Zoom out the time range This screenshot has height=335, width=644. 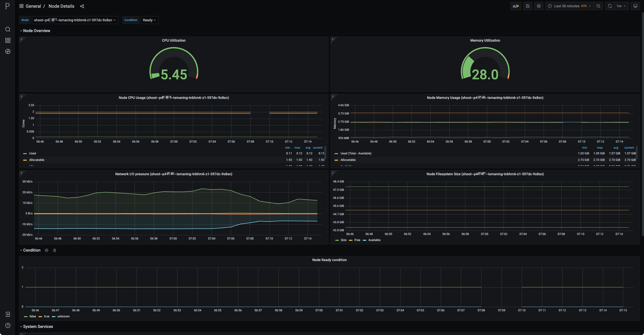coord(598,6)
